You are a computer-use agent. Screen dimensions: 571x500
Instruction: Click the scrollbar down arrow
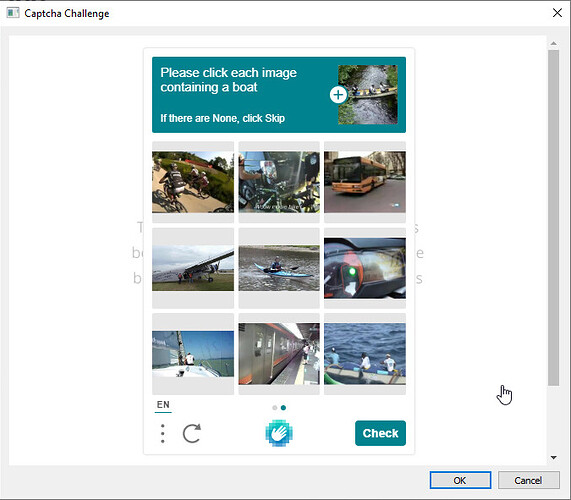click(x=554, y=457)
